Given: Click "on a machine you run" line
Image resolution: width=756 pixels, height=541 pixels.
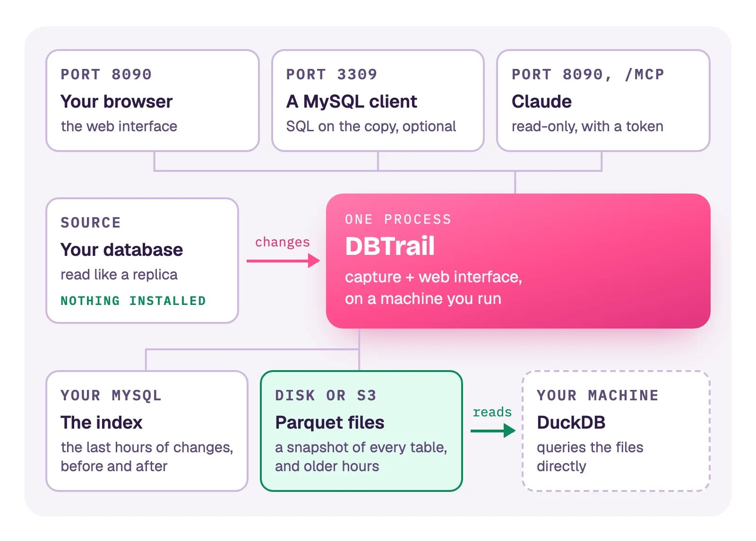Looking at the screenshot, I should (423, 298).
